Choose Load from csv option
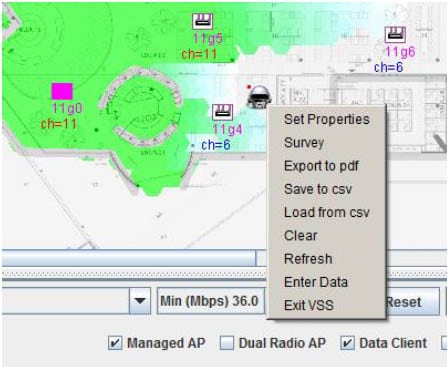Viewport: 448px width, 367px height. (327, 212)
